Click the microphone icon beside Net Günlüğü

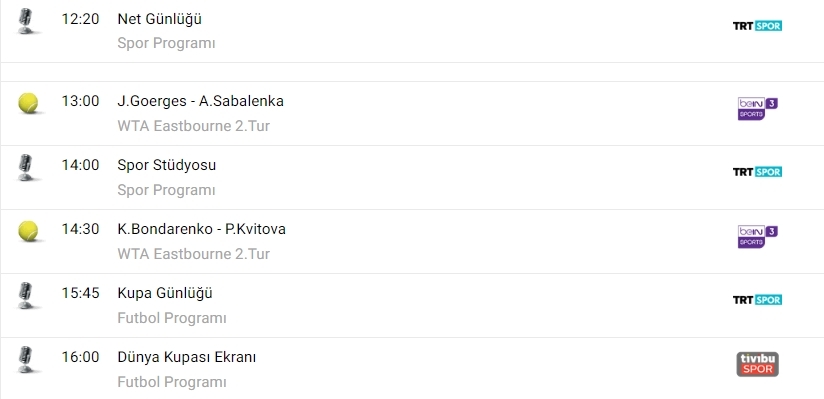(26, 22)
